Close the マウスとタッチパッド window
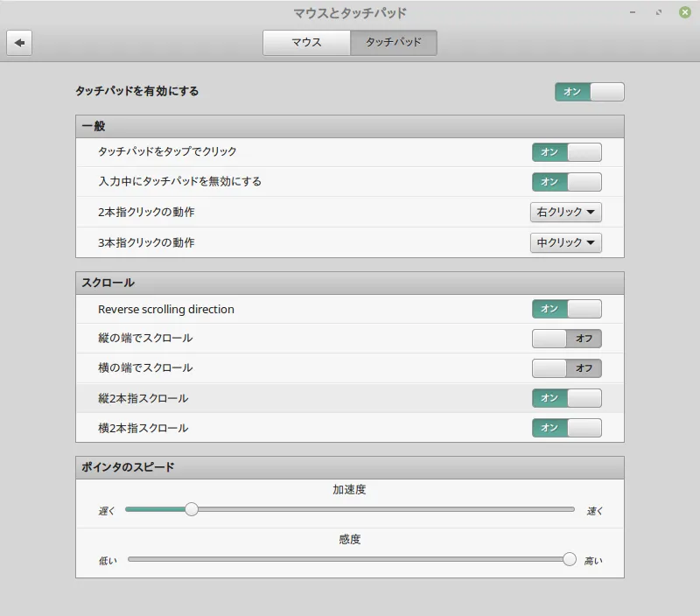Viewport: 700px width, 616px height. (x=685, y=12)
